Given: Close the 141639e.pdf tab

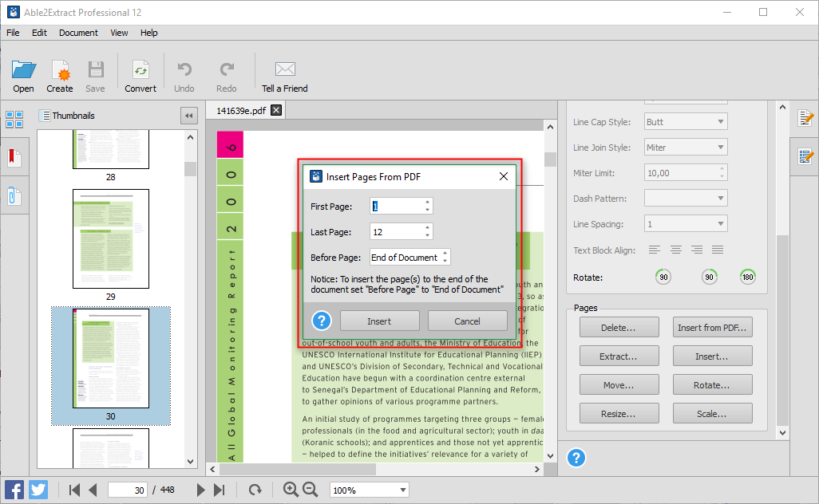Looking at the screenshot, I should [276, 110].
